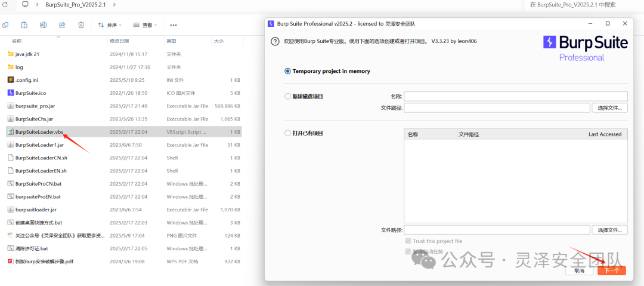
Task: Select the burpsuiteProEN.bat file icon
Action: click(11, 196)
